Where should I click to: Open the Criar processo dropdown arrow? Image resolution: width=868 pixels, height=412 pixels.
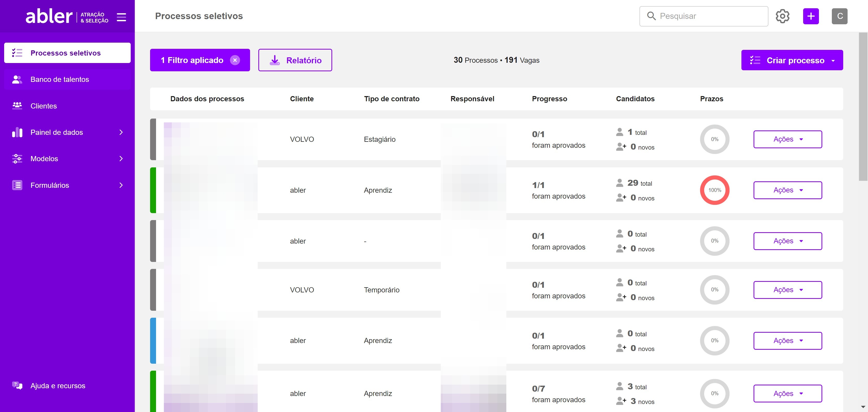833,61
